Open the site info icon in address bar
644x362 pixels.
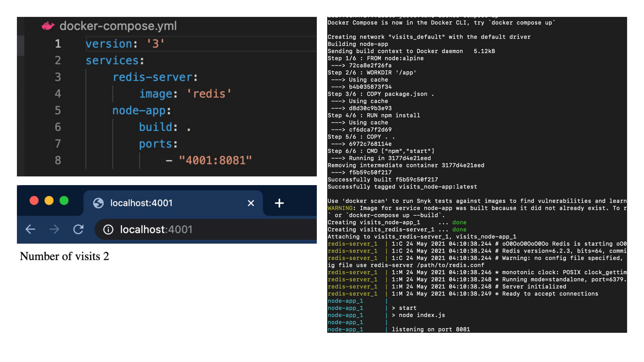click(108, 229)
